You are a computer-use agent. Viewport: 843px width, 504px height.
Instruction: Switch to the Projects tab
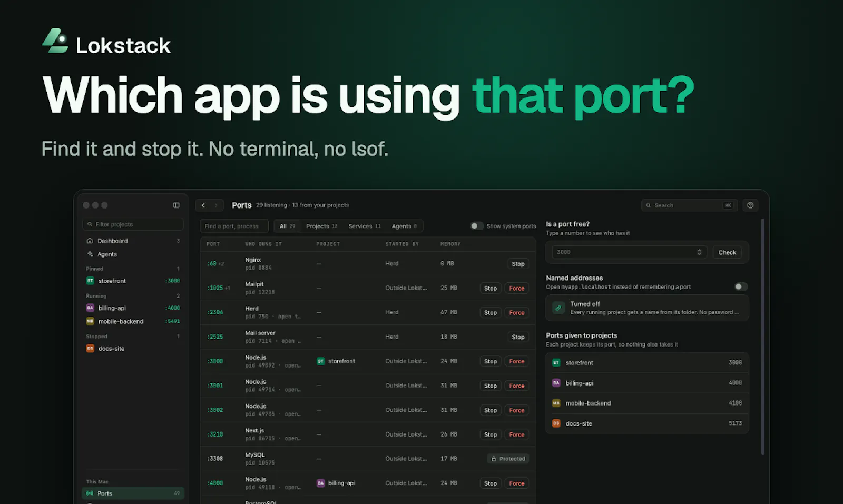(x=321, y=226)
